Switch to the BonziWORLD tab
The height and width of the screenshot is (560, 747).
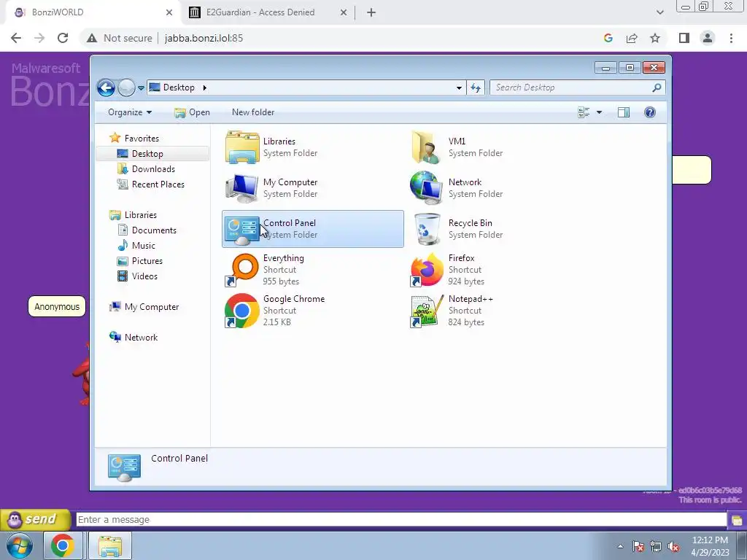[x=93, y=12]
